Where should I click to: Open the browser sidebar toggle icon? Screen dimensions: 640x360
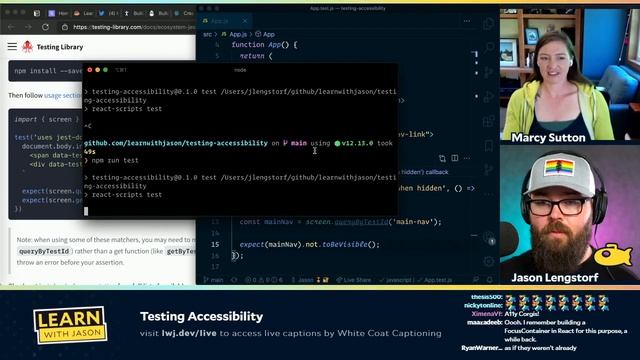point(37,13)
